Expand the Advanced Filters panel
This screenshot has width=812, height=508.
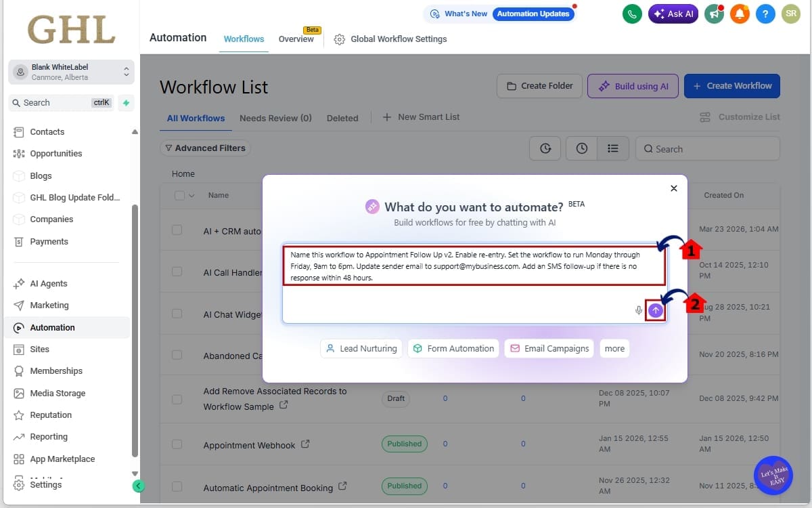coord(205,148)
